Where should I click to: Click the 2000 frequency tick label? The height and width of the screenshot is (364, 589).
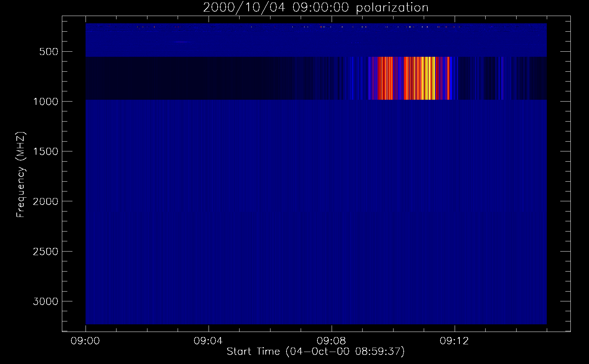[x=46, y=201]
